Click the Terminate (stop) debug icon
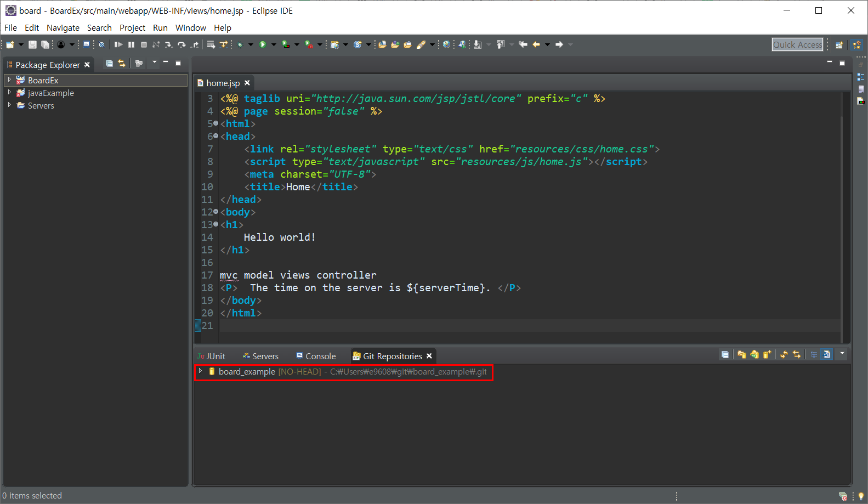868x504 pixels. [144, 44]
